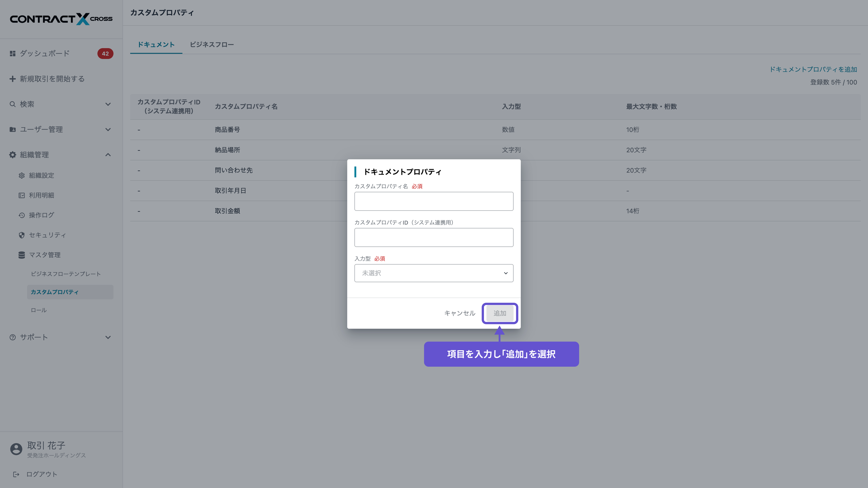Click the shield icon for セキュリティ
Viewport: 868px width, 488px height.
click(21, 235)
